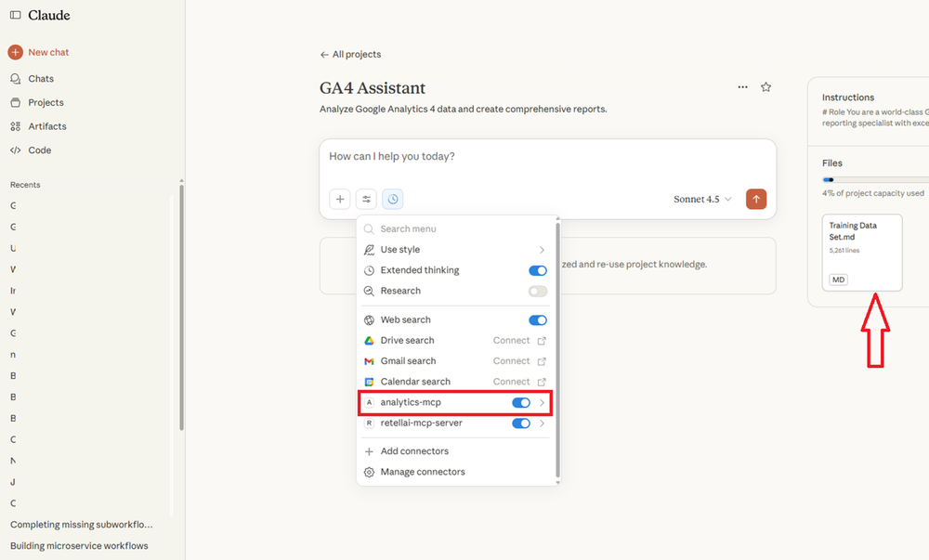Click the Recents list scrollbar in the sidebar

pos(181,307)
